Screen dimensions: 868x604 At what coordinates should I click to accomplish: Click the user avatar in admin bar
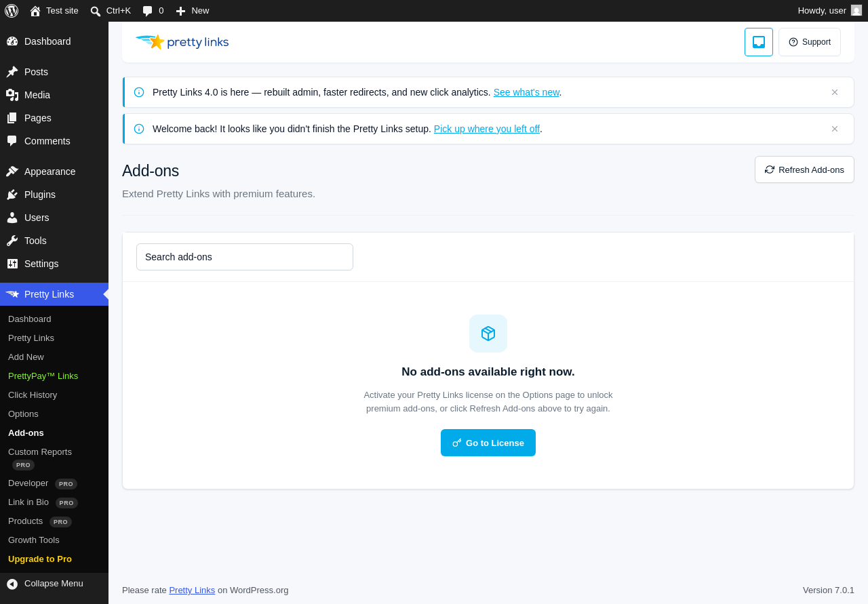tap(856, 11)
